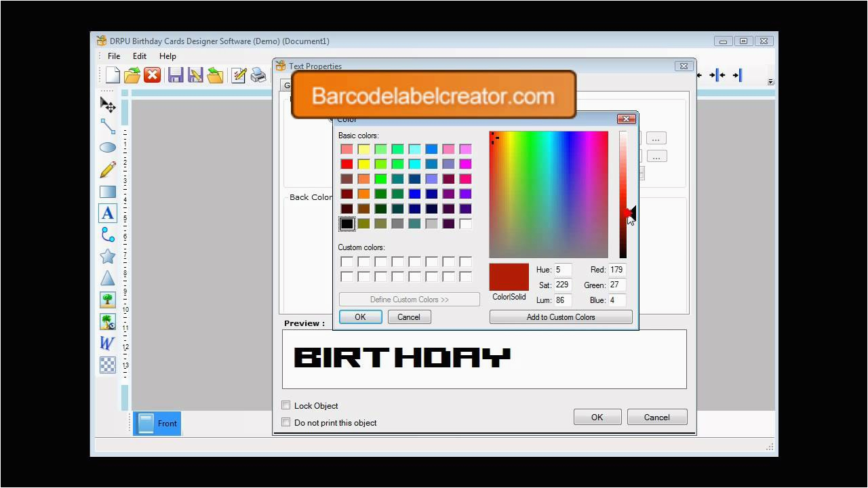The height and width of the screenshot is (488, 868).
Task: Enable the Lock Object checkbox
Action: tap(286, 405)
